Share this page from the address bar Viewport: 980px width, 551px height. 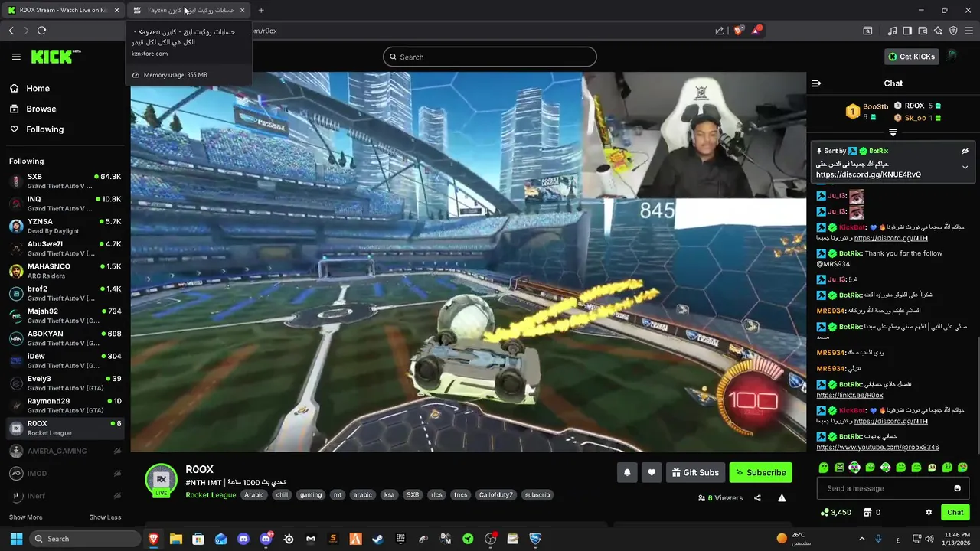[720, 31]
